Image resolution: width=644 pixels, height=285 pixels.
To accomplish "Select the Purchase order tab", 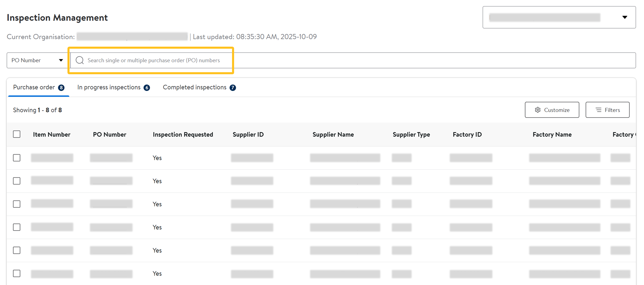I will (x=34, y=88).
